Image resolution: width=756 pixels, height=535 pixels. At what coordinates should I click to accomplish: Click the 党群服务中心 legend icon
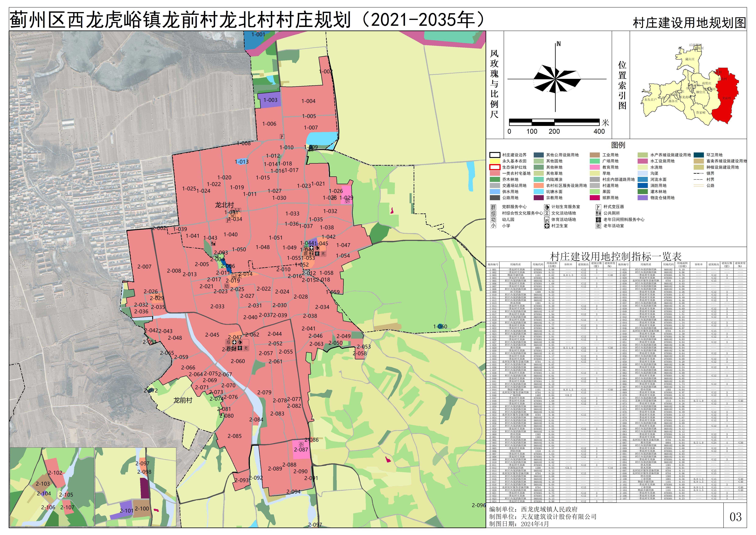tap(493, 207)
